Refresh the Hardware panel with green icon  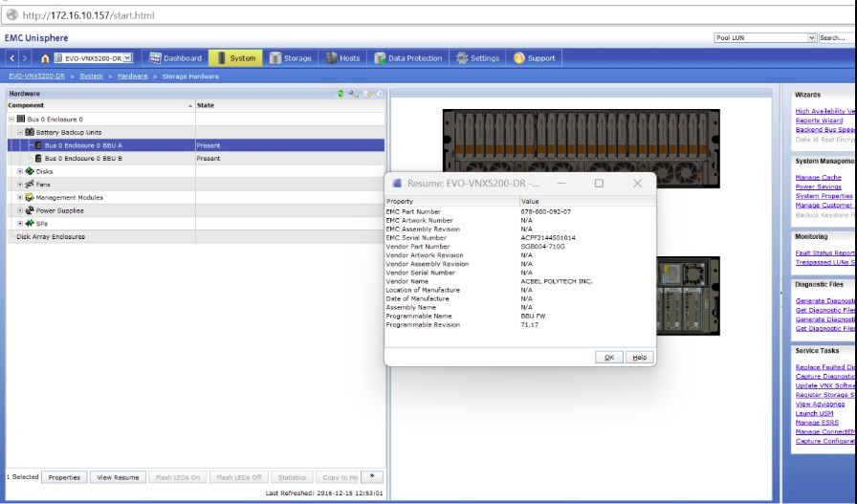pyautogui.click(x=341, y=94)
